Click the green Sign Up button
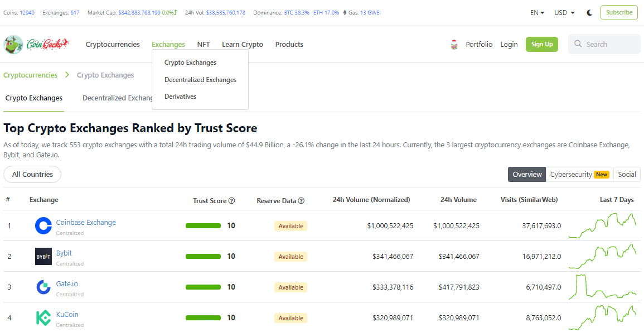This screenshot has height=332, width=644. pyautogui.click(x=542, y=44)
